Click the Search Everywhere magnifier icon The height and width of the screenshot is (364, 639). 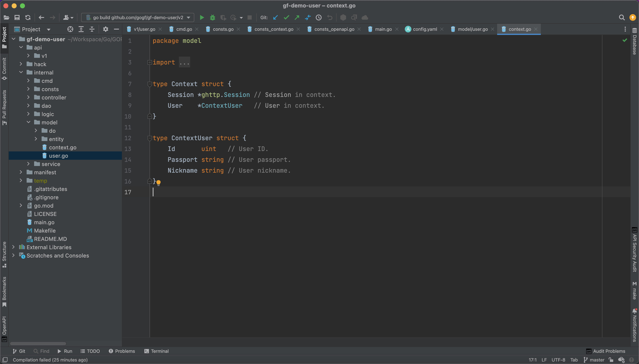pos(622,17)
